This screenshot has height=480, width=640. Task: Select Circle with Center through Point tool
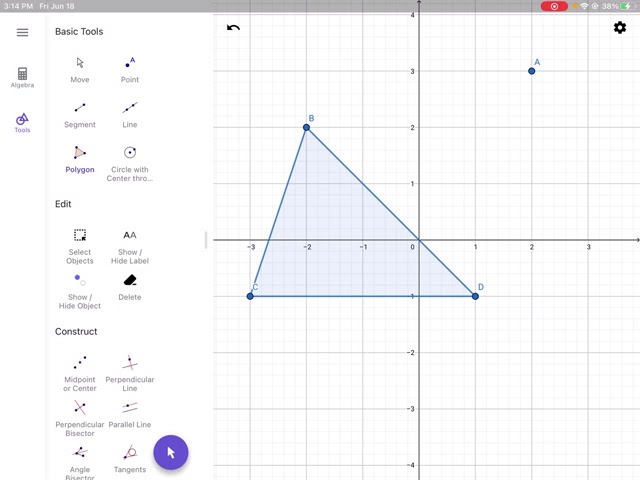point(130,164)
